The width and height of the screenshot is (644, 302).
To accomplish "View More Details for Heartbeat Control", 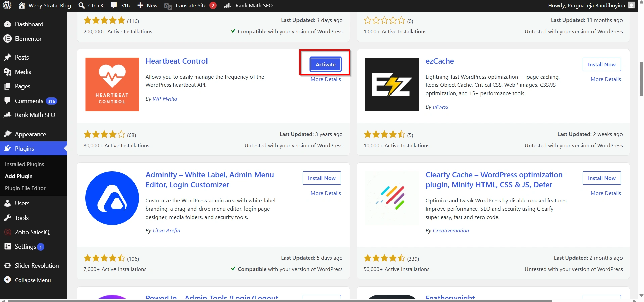I will click(x=326, y=79).
